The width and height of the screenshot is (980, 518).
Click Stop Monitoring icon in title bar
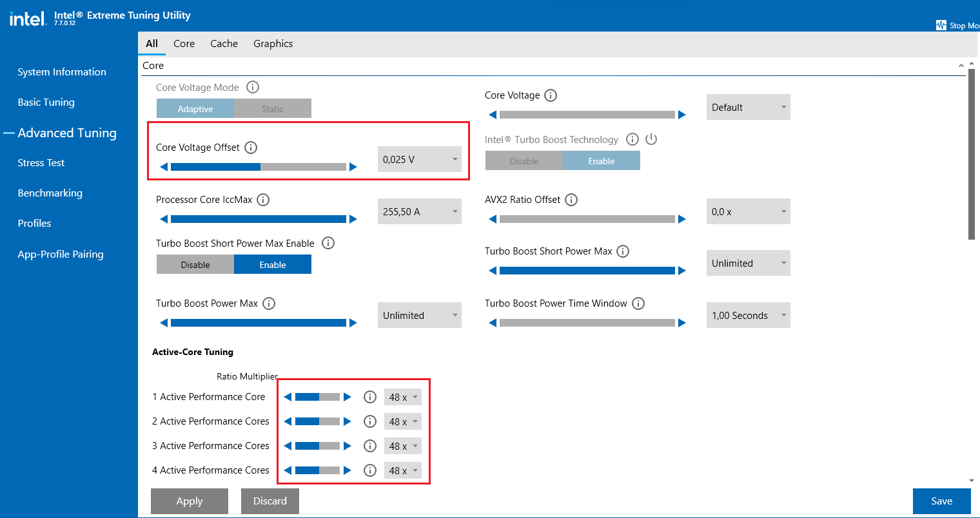click(x=941, y=25)
